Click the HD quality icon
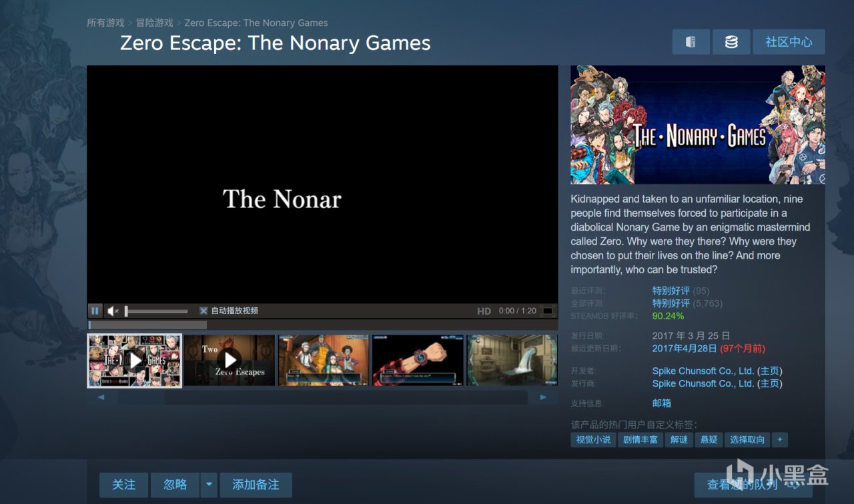The height and width of the screenshot is (504, 854). click(484, 311)
